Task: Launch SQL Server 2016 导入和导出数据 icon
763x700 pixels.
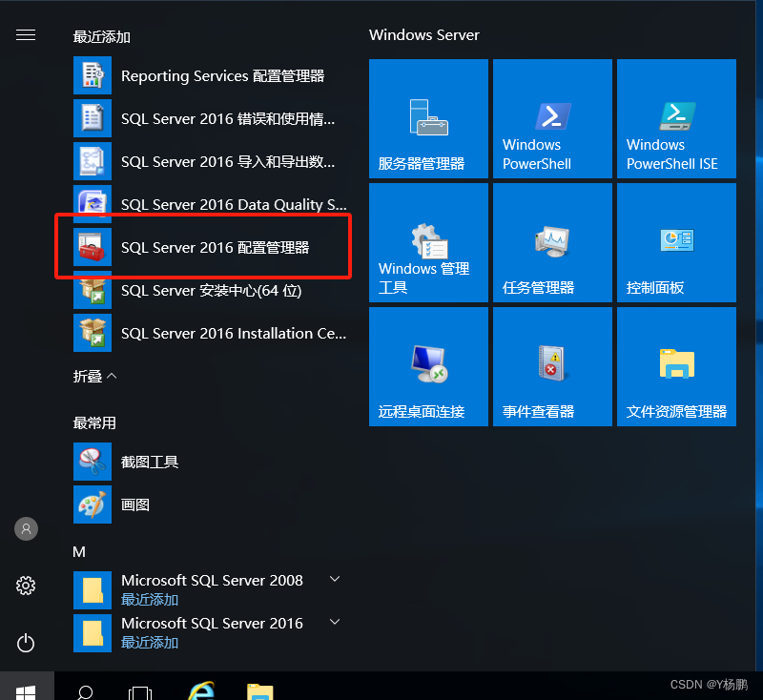Action: [93, 161]
